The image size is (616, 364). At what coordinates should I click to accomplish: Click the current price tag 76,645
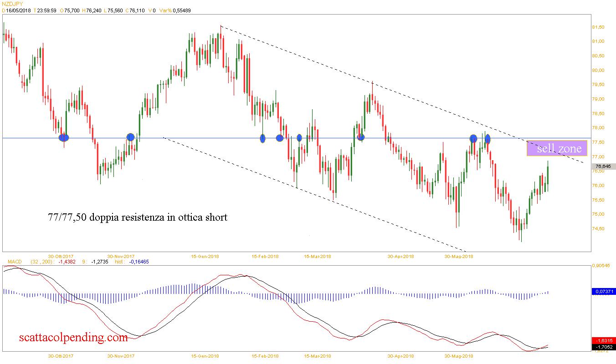(603, 167)
